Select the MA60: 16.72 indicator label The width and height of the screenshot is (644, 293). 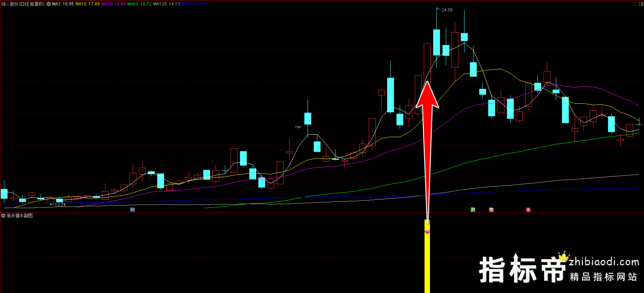[x=139, y=4]
